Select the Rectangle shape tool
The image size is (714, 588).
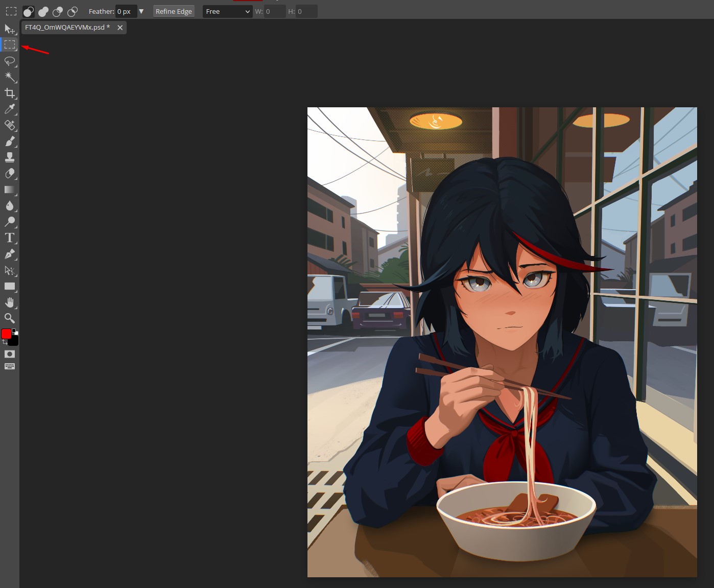(x=10, y=286)
